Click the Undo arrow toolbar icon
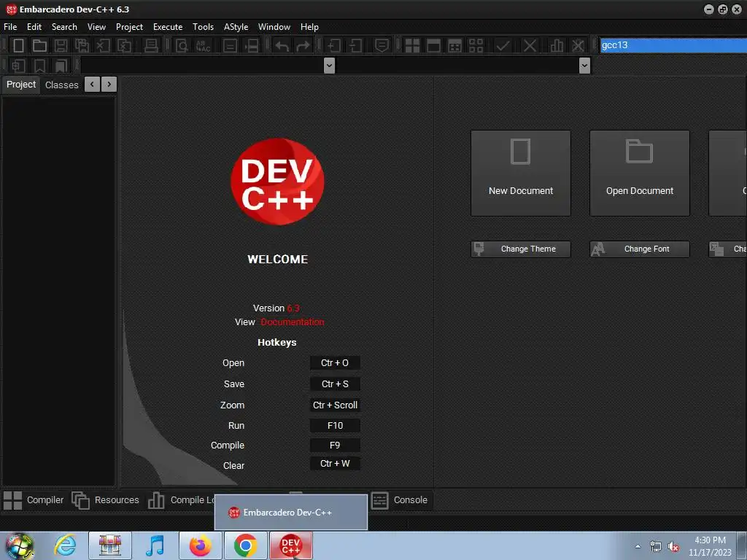This screenshot has width=747, height=560. (x=282, y=46)
